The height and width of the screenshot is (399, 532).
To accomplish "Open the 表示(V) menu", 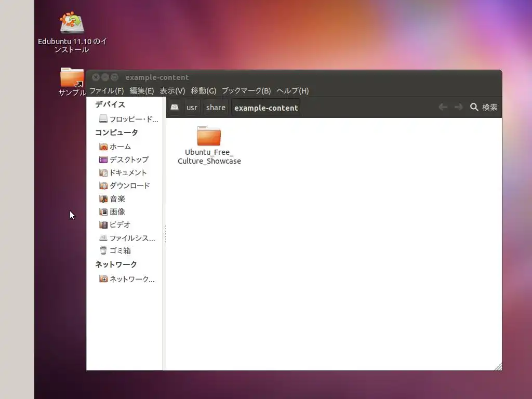I will point(172,91).
